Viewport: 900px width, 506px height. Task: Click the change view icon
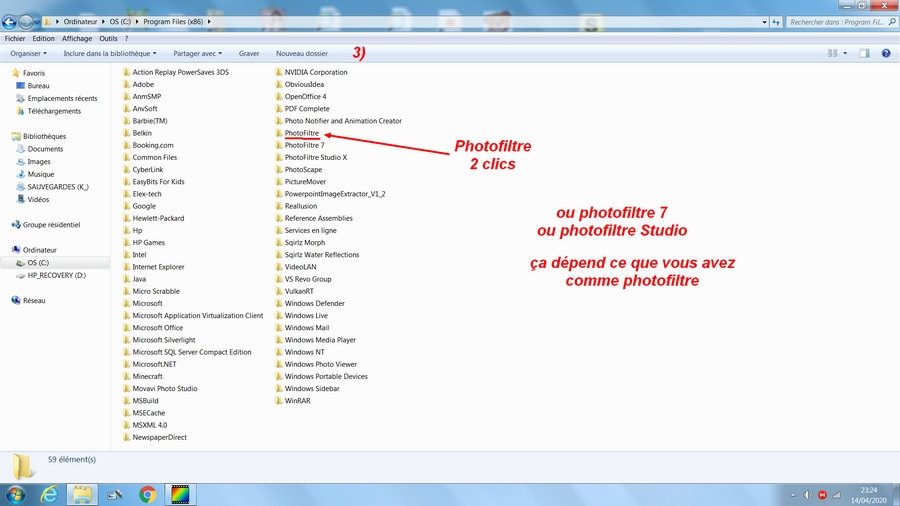click(832, 53)
